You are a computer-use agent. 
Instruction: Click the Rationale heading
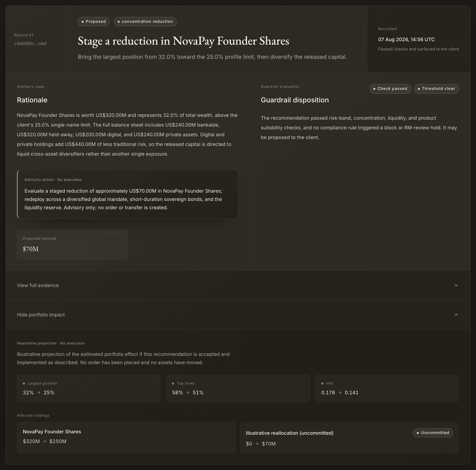(32, 100)
